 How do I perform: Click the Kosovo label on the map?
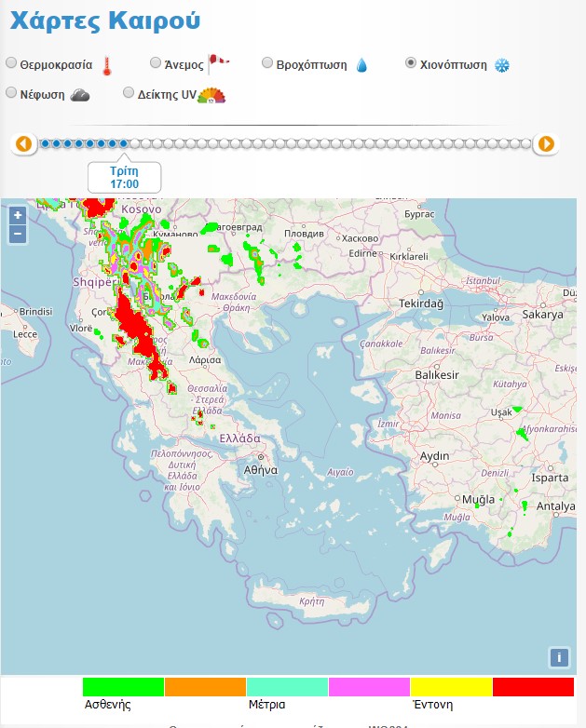coord(142,209)
